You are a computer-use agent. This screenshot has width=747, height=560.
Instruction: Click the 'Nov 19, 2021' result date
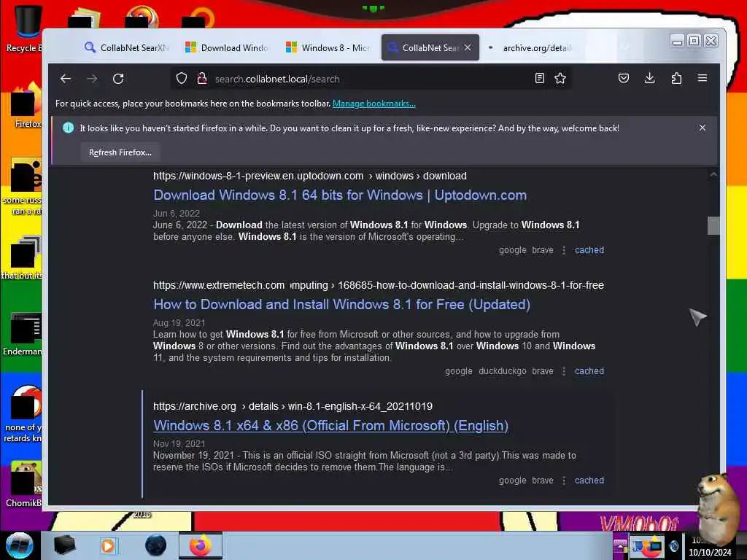179,444
